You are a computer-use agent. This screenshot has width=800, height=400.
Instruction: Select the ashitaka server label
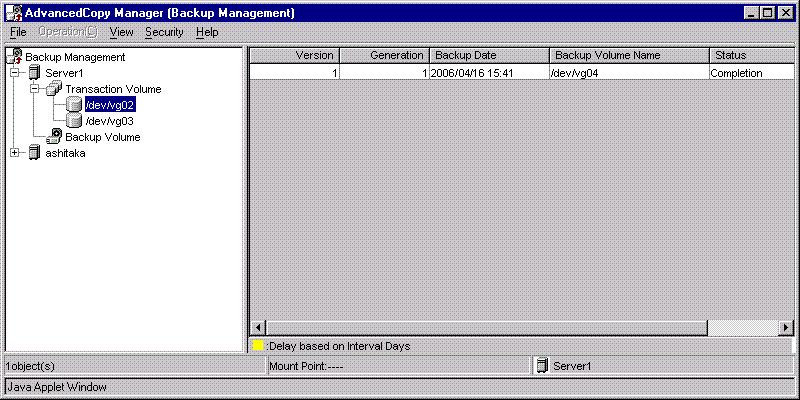click(65, 153)
